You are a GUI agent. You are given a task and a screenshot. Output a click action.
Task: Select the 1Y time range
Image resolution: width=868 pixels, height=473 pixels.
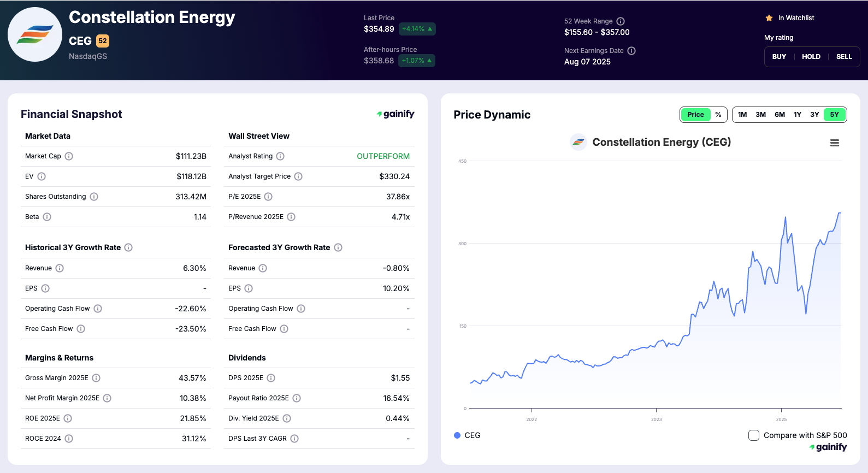tap(798, 115)
